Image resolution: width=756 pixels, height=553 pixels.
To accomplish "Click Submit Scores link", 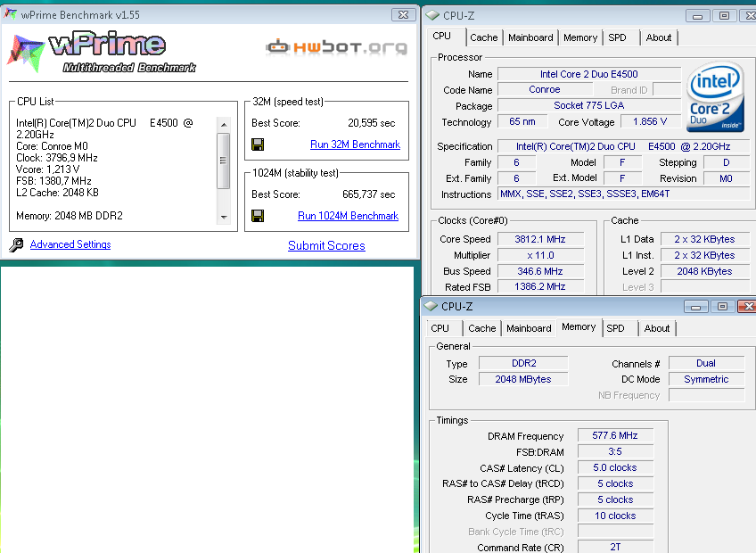I will coord(326,245).
